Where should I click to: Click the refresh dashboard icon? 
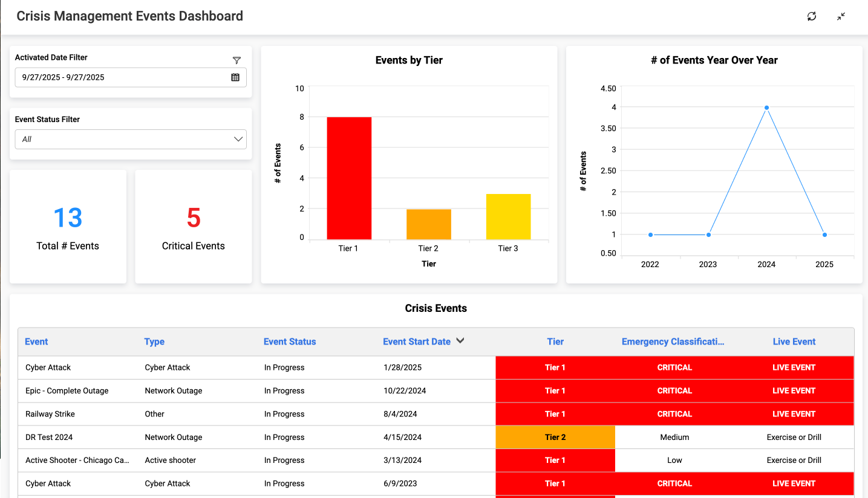tap(812, 16)
